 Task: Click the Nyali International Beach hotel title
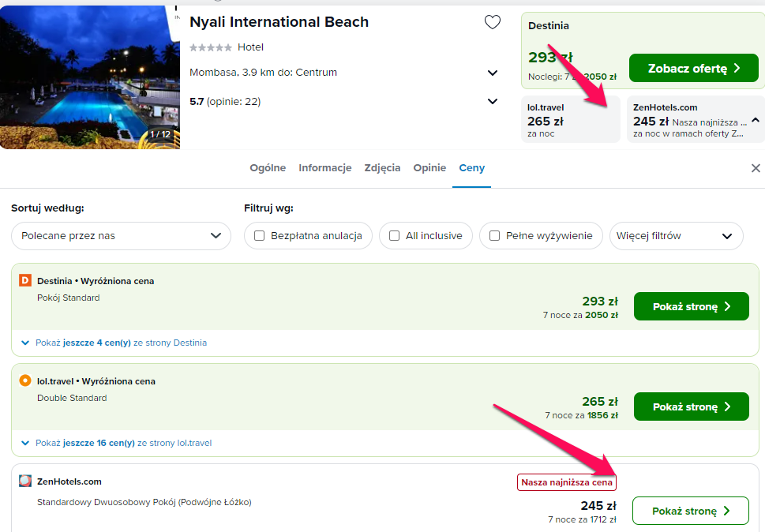point(279,22)
